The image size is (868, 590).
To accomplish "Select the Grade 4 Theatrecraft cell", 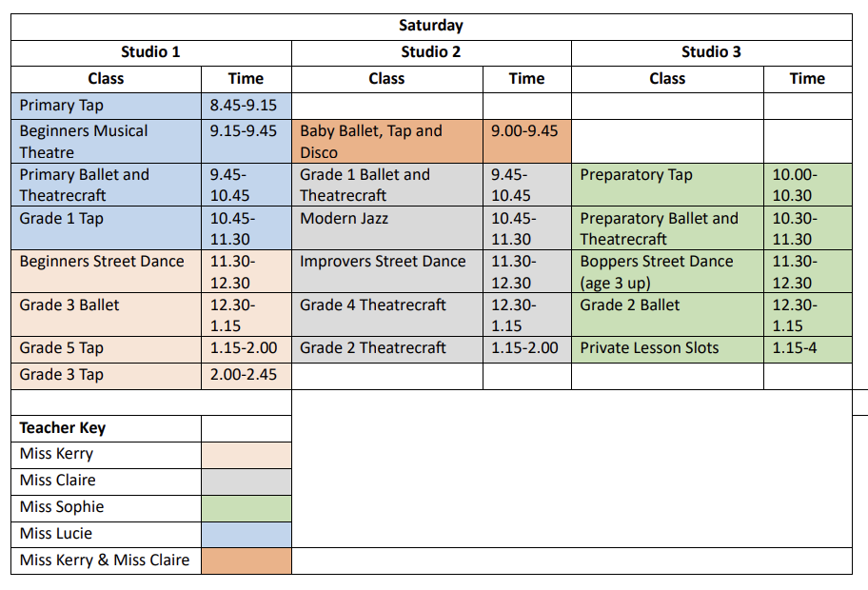I will (386, 314).
